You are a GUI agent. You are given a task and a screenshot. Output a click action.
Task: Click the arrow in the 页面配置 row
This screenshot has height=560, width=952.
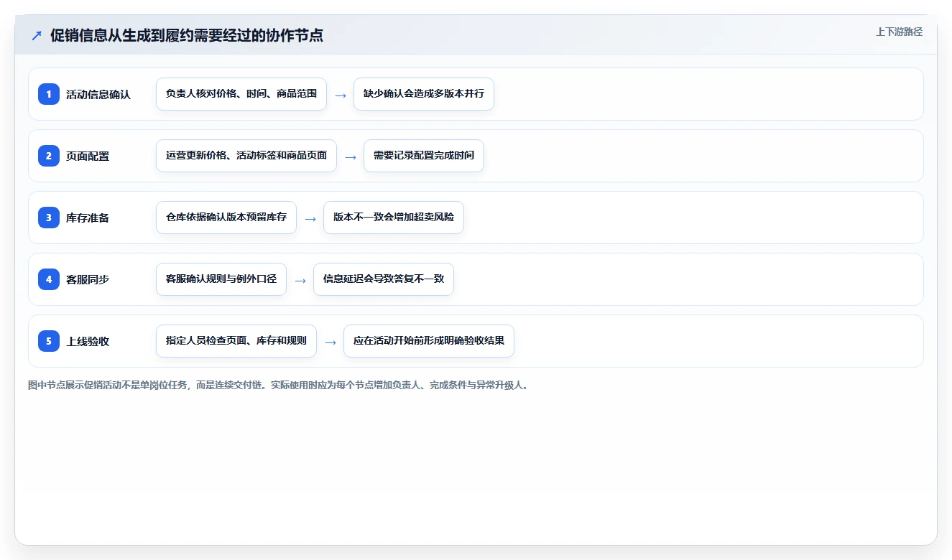click(351, 157)
